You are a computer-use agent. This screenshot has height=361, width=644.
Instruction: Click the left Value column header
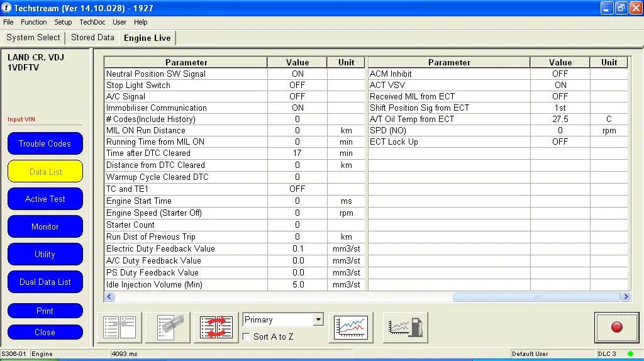coord(297,62)
